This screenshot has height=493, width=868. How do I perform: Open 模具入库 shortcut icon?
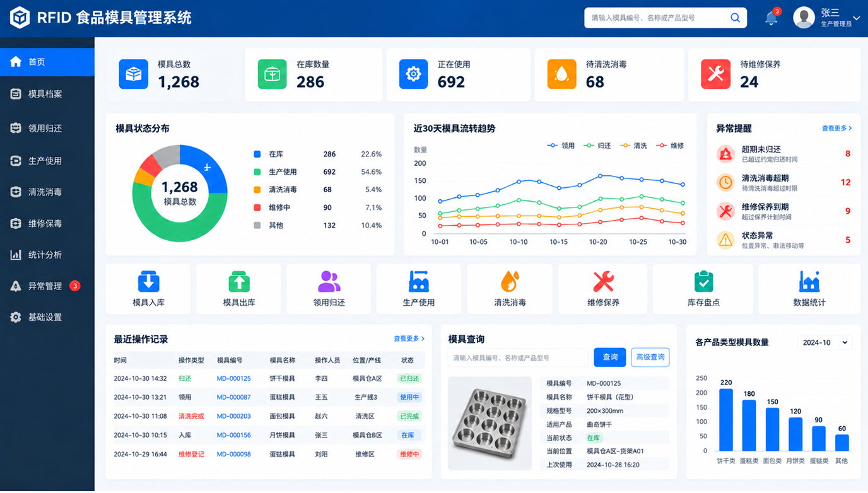(x=148, y=281)
